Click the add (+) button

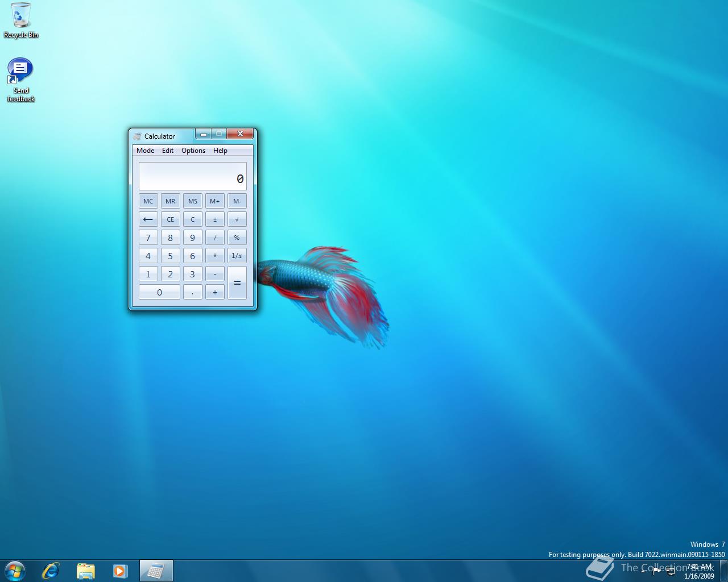[x=215, y=292]
